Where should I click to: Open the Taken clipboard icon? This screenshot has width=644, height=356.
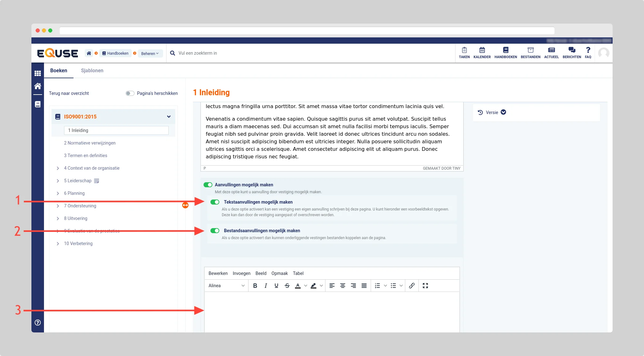tap(464, 50)
